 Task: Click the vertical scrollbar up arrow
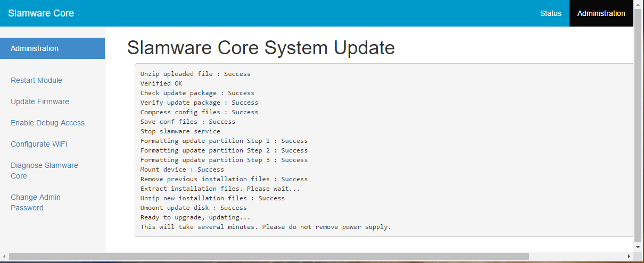point(638,4)
